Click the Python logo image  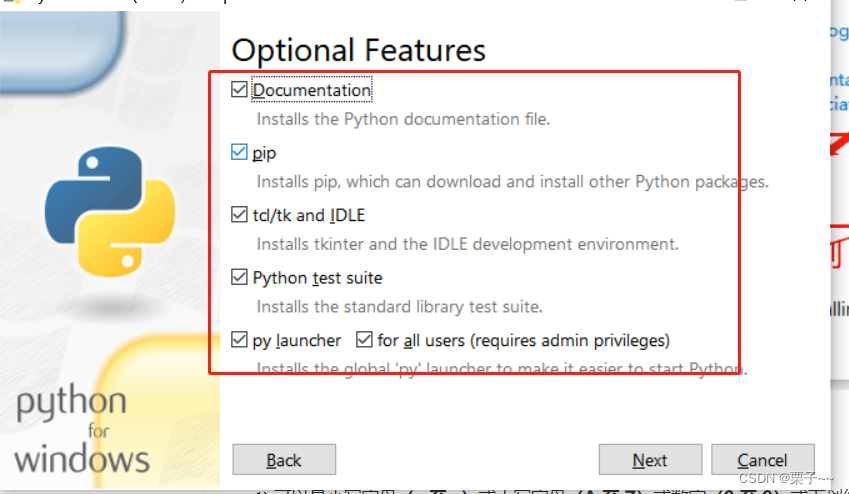(x=110, y=211)
